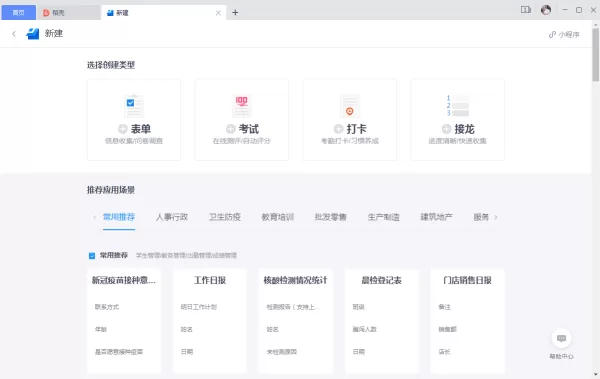600x379 pixels.
Task: Click 联系方式 field in vaccine card
Action: [107, 307]
